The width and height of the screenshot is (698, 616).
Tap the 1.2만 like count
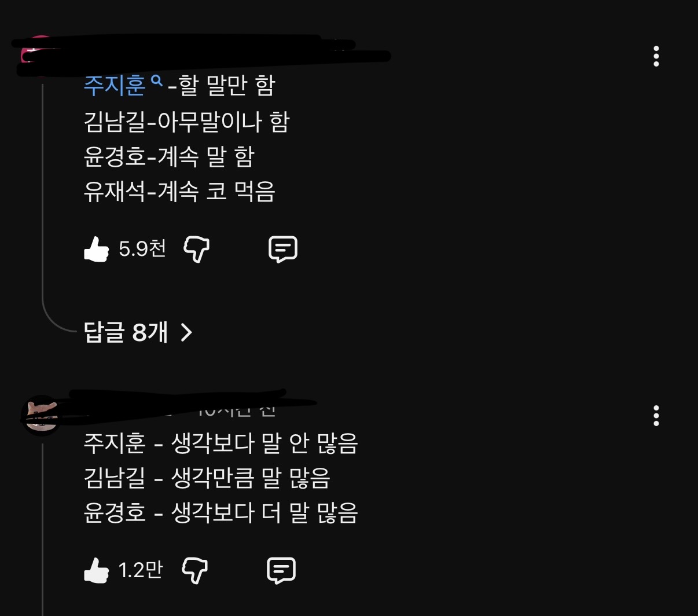pos(140,570)
